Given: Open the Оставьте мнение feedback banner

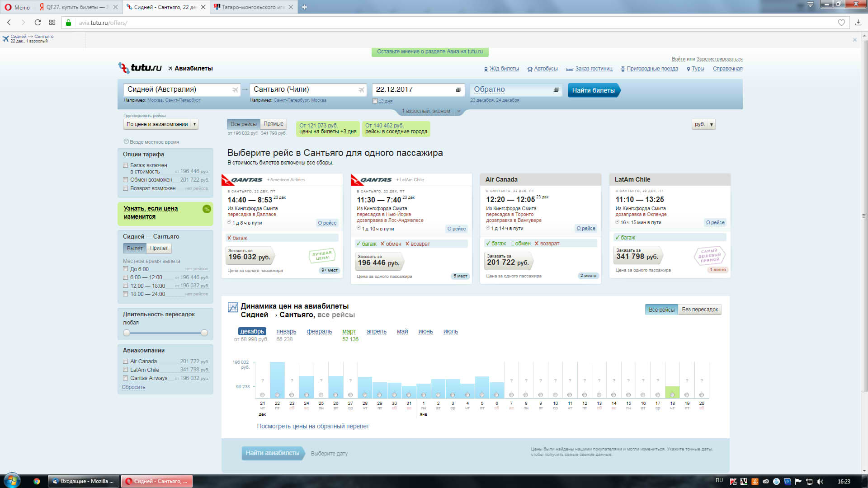Looking at the screenshot, I should coord(430,52).
